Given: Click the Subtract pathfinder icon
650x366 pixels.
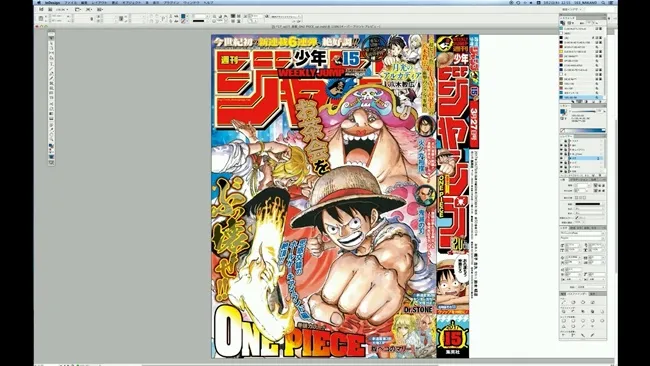Looking at the screenshot, I should pos(573,311).
